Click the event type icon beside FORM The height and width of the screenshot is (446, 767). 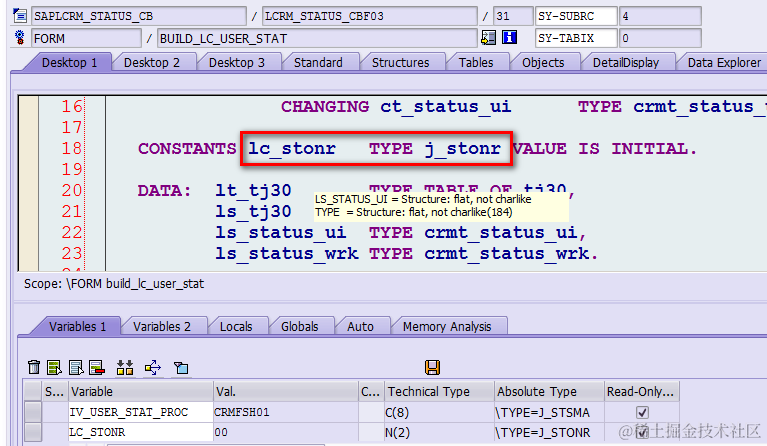(20, 38)
